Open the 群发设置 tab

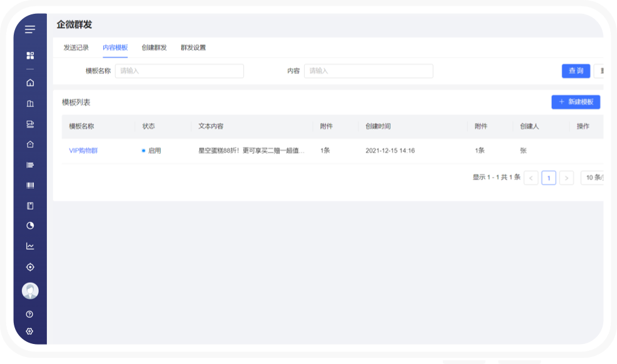(x=193, y=48)
